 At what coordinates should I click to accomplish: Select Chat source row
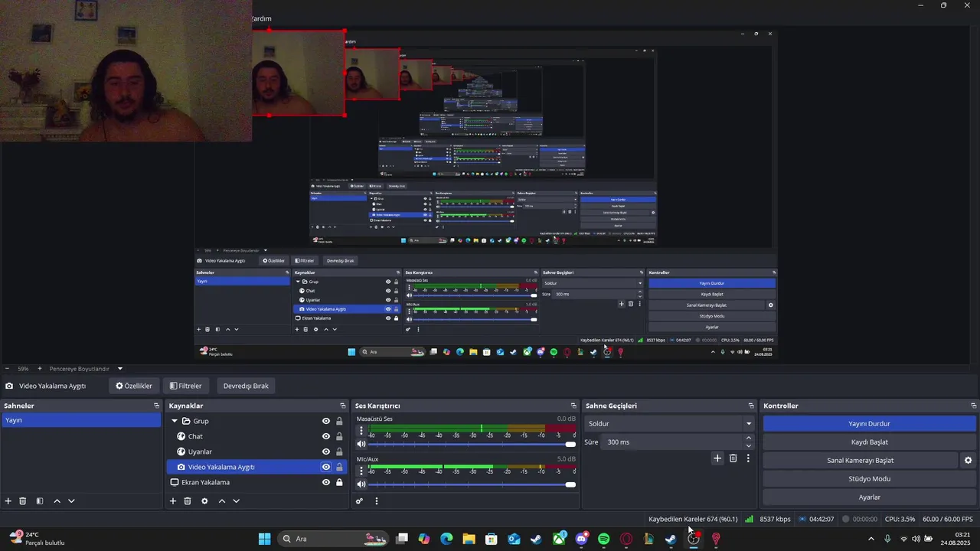[x=256, y=436]
